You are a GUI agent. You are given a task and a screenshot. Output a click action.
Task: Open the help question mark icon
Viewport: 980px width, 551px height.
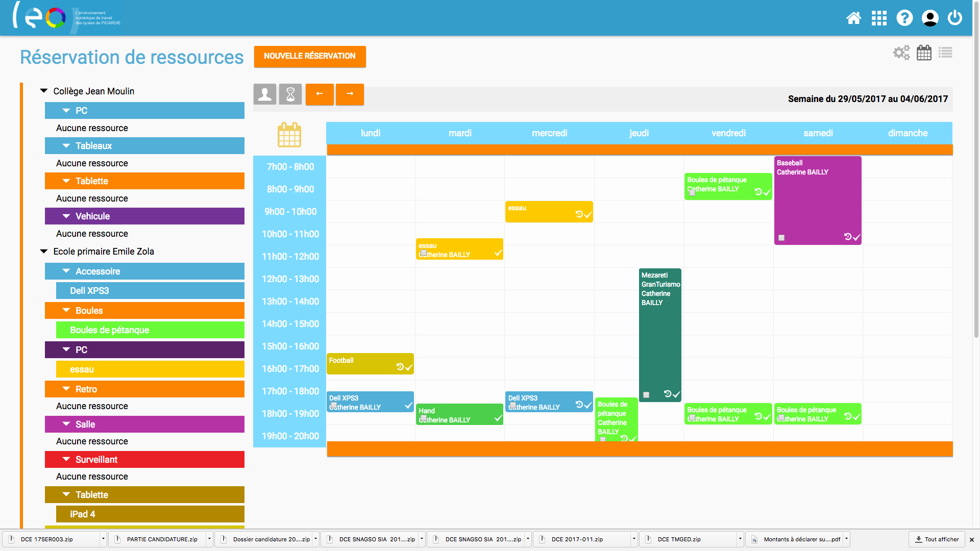(904, 18)
